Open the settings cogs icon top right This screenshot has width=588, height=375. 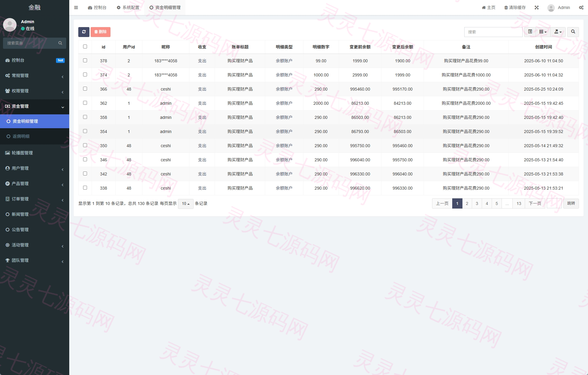(581, 8)
